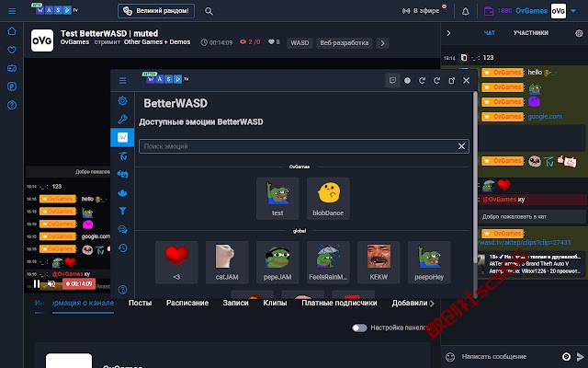Open the Клипы tab
Viewport: 588px width, 368px height.
tap(275, 303)
